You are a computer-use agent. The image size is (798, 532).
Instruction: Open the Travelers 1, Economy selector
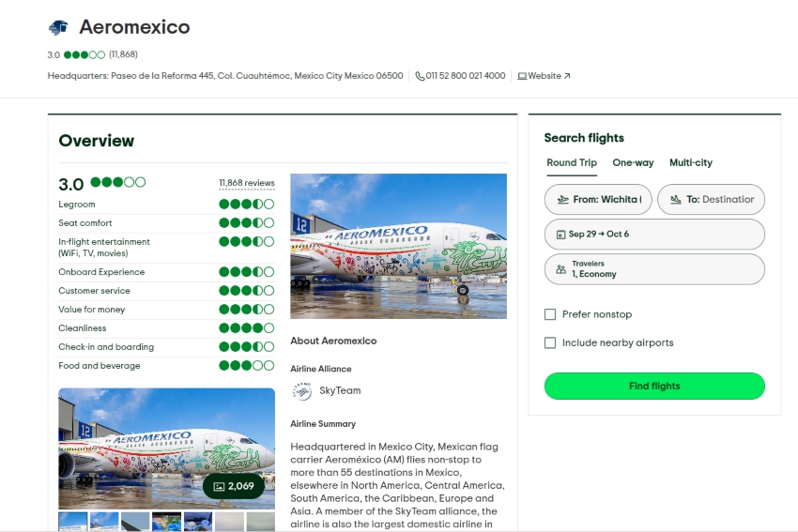pyautogui.click(x=654, y=269)
